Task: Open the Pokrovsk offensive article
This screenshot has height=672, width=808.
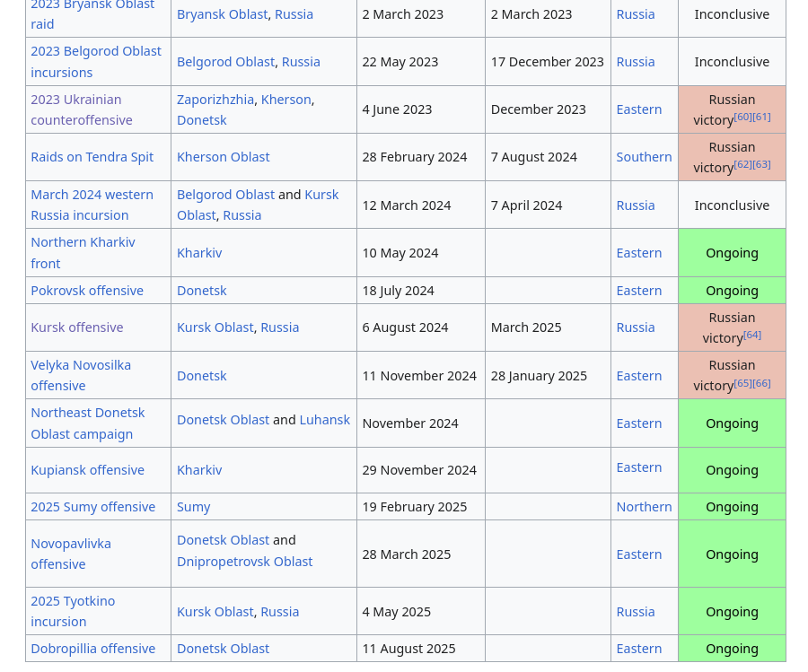Action: (x=87, y=291)
